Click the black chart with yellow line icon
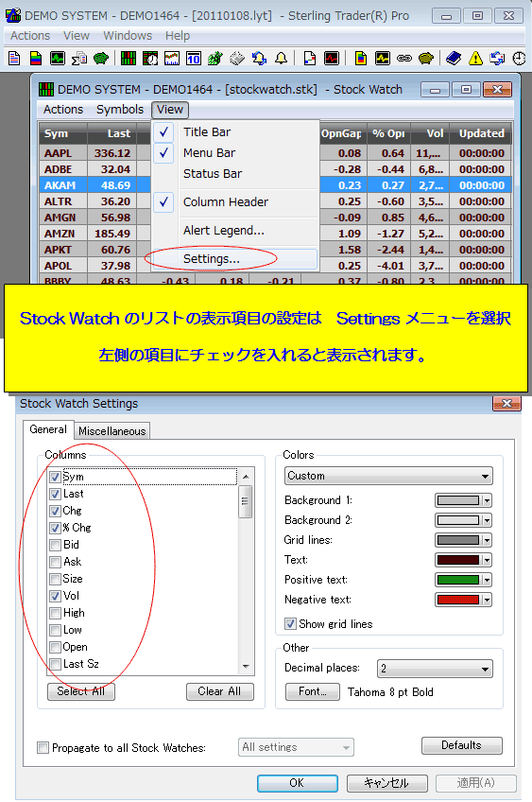This screenshot has height=802, width=532. [x=383, y=59]
